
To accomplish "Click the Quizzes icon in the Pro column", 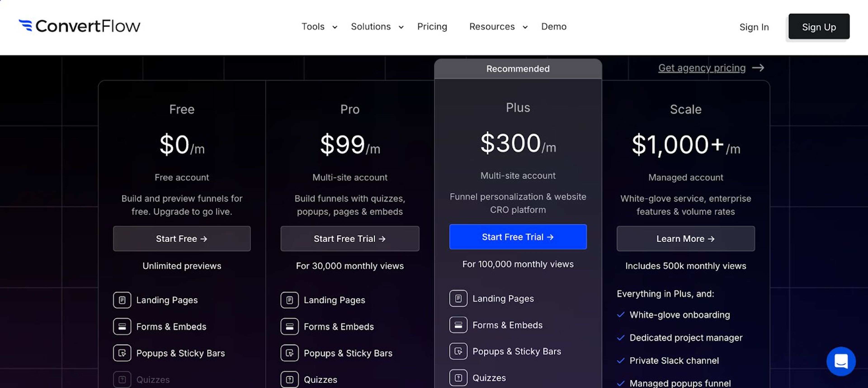I will coord(289,379).
